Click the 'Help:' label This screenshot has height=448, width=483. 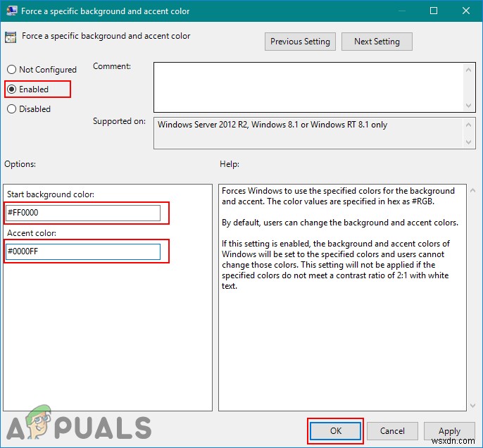(x=230, y=164)
